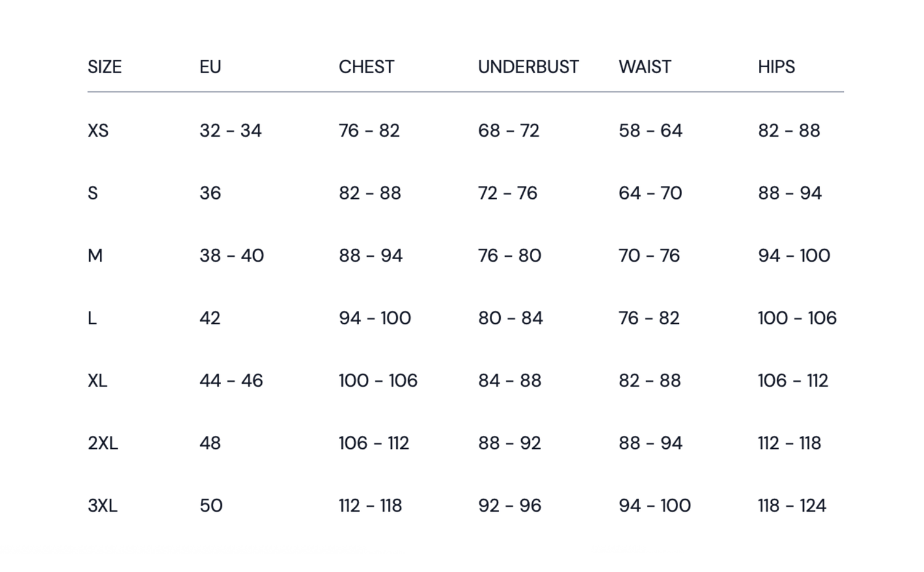
Task: Click chest measurement 106 - 112
Action: tap(374, 443)
